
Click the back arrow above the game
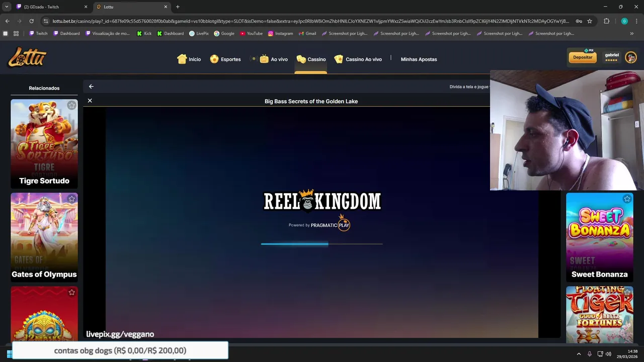point(91,86)
